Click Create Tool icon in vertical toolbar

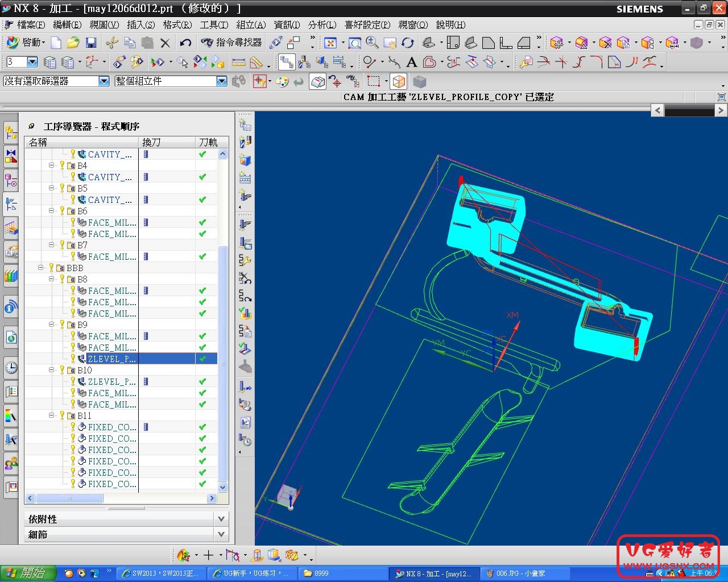pyautogui.click(x=246, y=142)
